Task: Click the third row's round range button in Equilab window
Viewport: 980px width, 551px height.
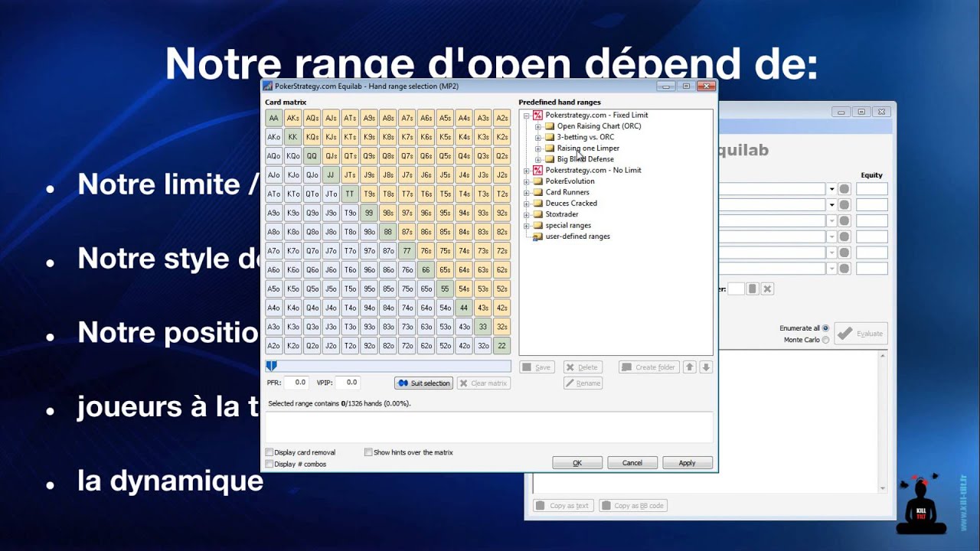Action: [x=844, y=221]
